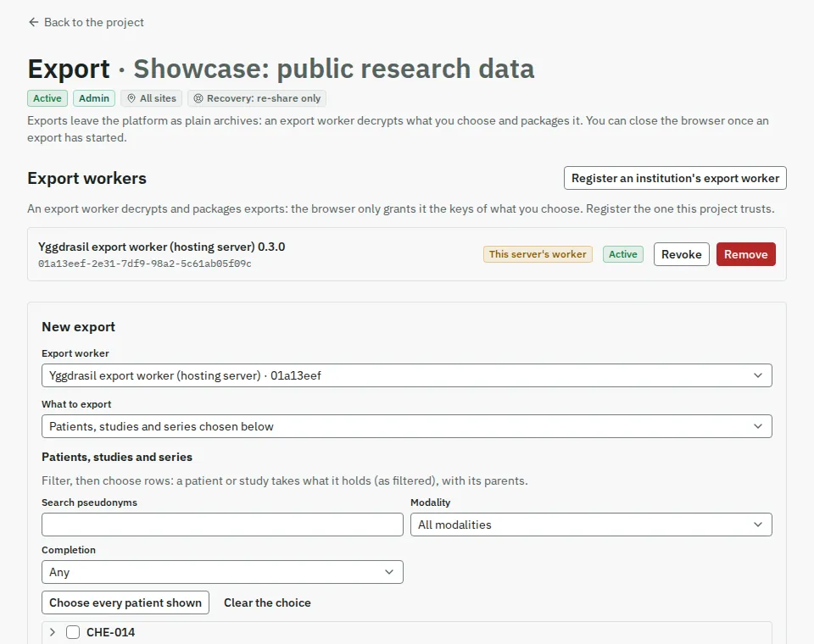Click the Recovery lifebuoy icon
814x644 pixels.
[198, 98]
